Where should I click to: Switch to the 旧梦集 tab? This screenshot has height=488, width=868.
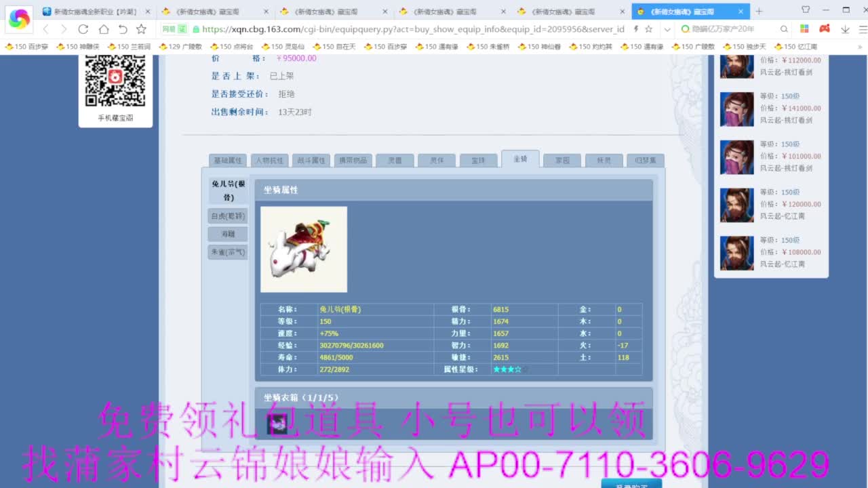645,161
